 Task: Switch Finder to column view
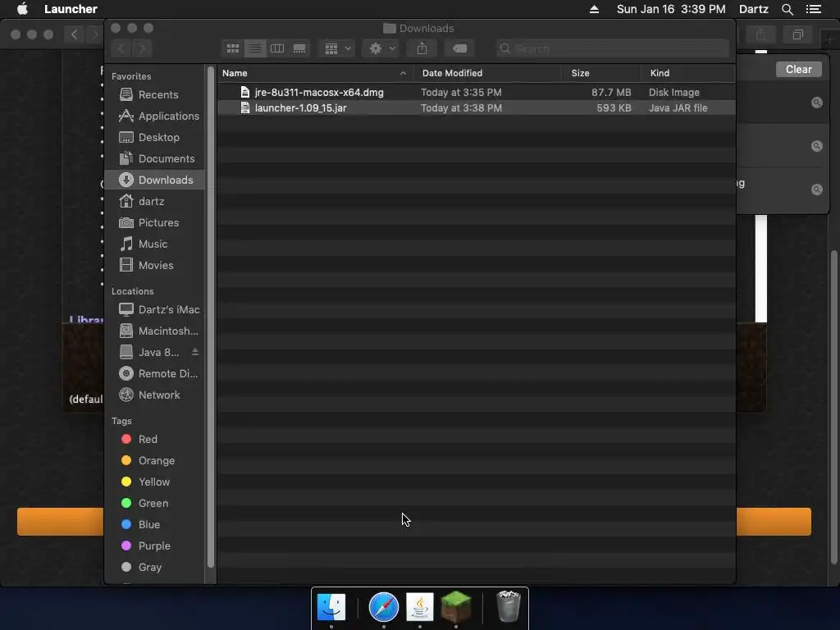click(277, 48)
